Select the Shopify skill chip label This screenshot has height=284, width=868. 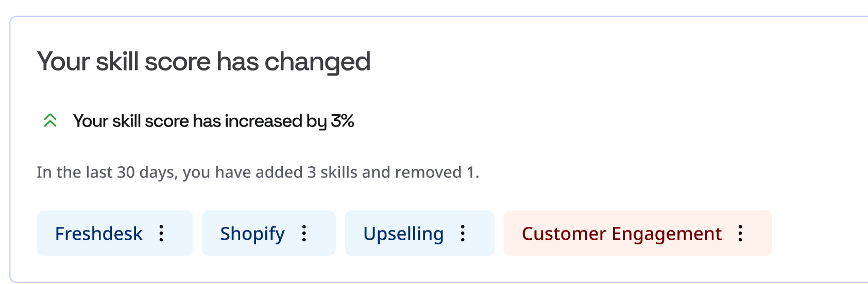tap(252, 234)
